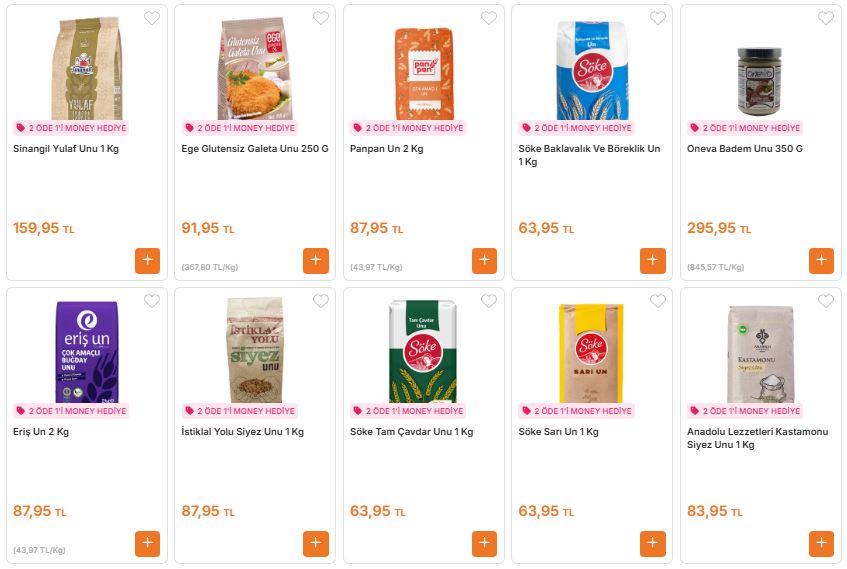The height and width of the screenshot is (569, 847).
Task: Add Oneva Badem Unu to cart
Action: [x=821, y=260]
